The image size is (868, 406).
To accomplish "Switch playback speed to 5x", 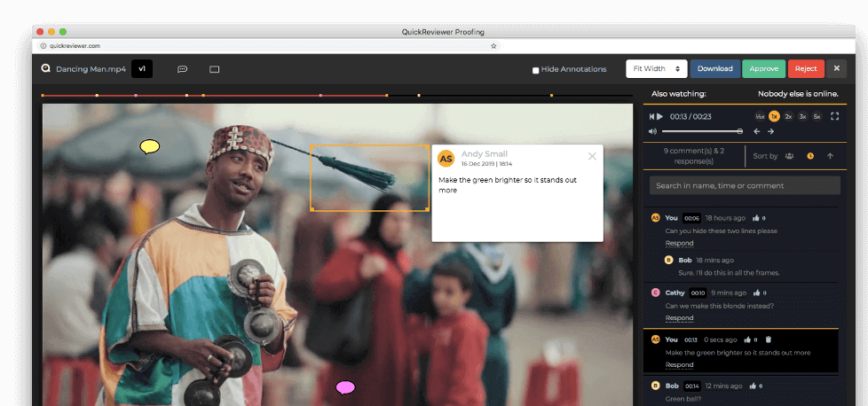I will tap(817, 116).
